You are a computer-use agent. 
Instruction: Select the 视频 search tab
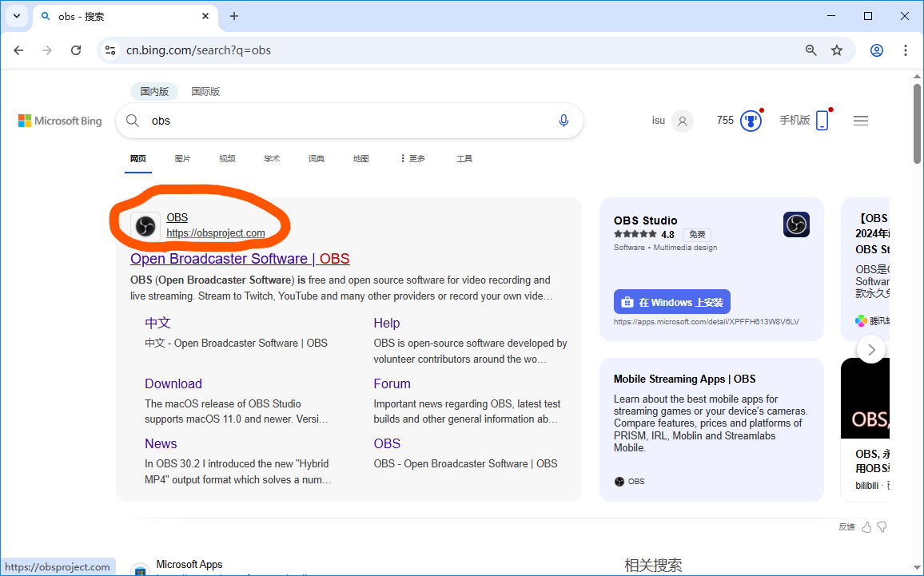coord(228,158)
